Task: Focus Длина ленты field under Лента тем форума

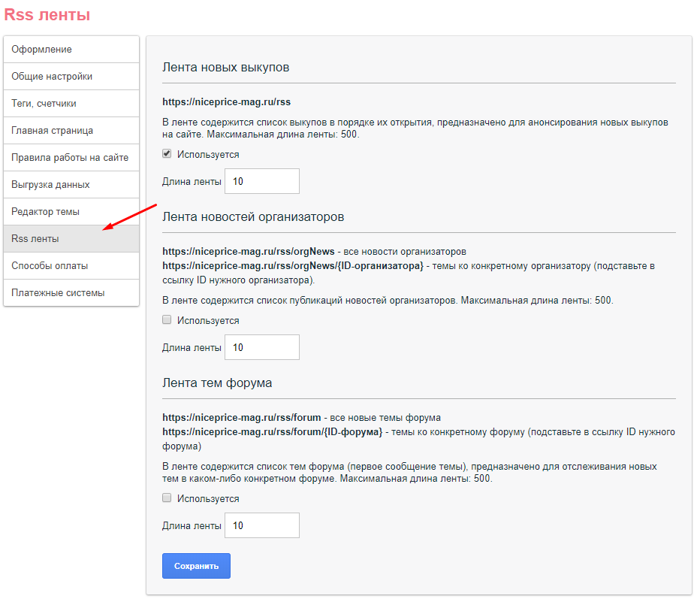Action: (x=262, y=525)
